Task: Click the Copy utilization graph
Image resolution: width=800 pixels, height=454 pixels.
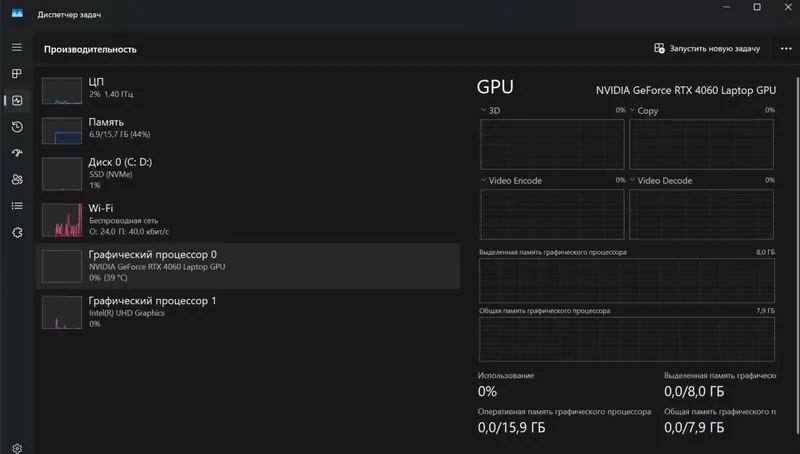Action: [701, 144]
